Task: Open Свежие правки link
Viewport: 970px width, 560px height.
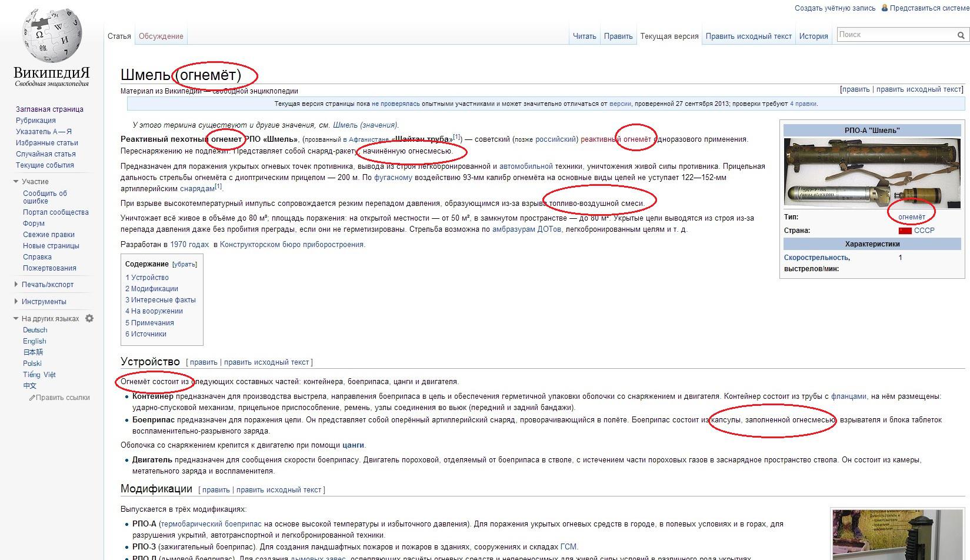Action: tap(49, 235)
